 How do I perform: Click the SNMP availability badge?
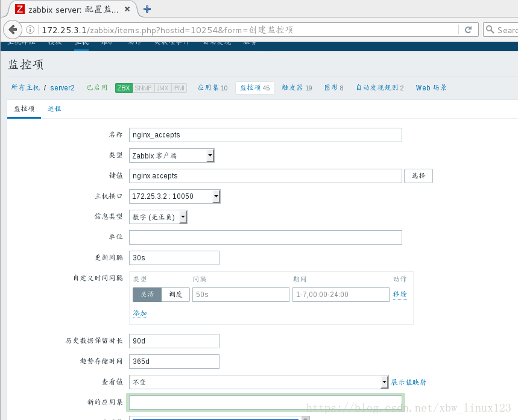(143, 88)
